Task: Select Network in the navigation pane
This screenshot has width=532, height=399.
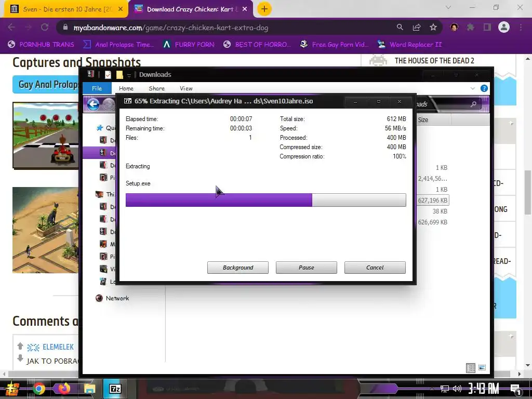Action: tap(117, 298)
